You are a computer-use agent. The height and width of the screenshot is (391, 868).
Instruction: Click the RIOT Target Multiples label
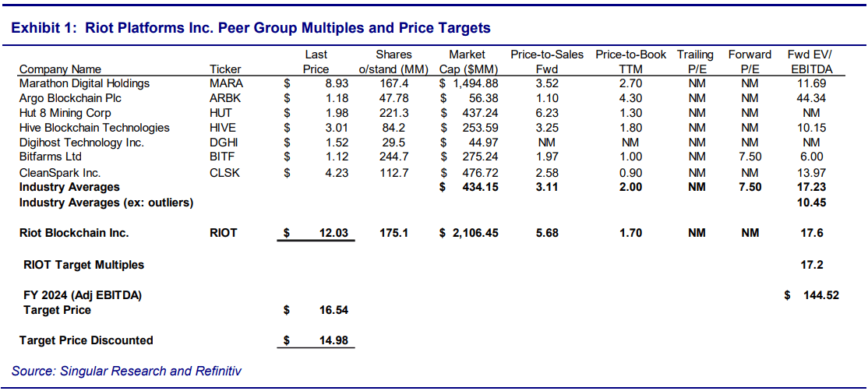(x=84, y=265)
